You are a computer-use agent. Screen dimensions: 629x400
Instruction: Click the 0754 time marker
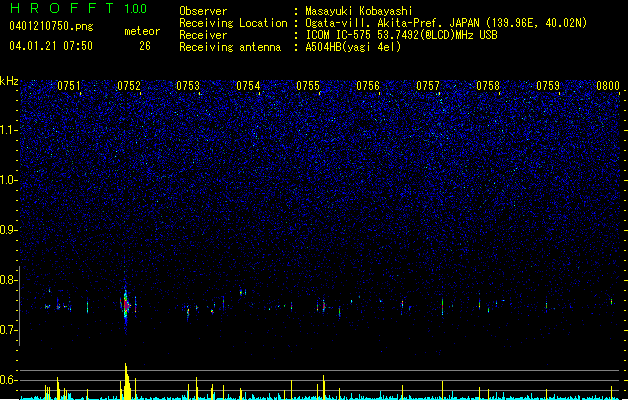click(248, 86)
